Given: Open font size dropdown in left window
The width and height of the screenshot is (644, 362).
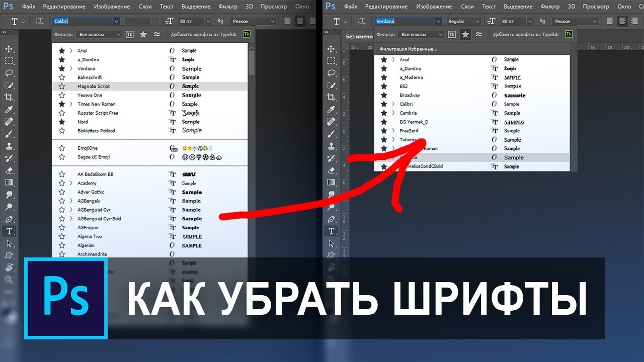Looking at the screenshot, I should point(208,22).
